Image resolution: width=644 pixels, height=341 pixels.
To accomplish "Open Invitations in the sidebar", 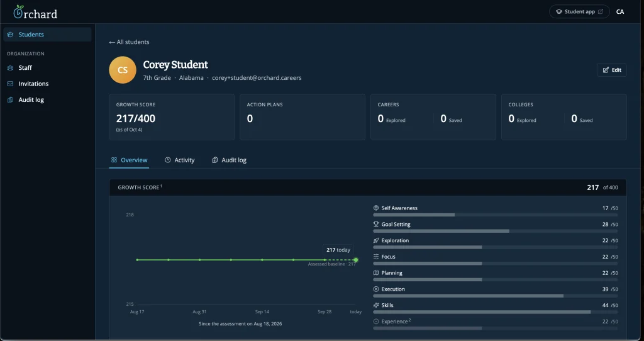I will [47, 84].
